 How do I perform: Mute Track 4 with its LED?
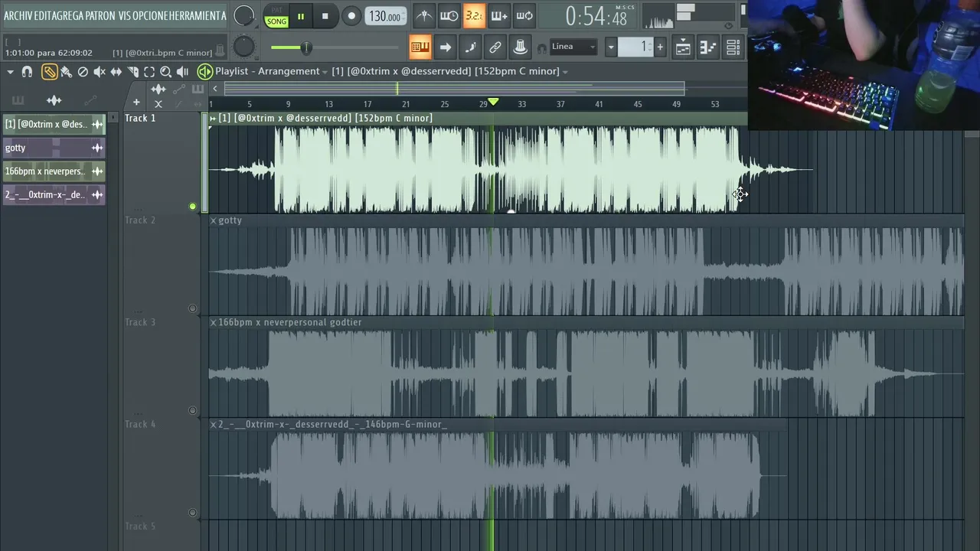coord(193,513)
